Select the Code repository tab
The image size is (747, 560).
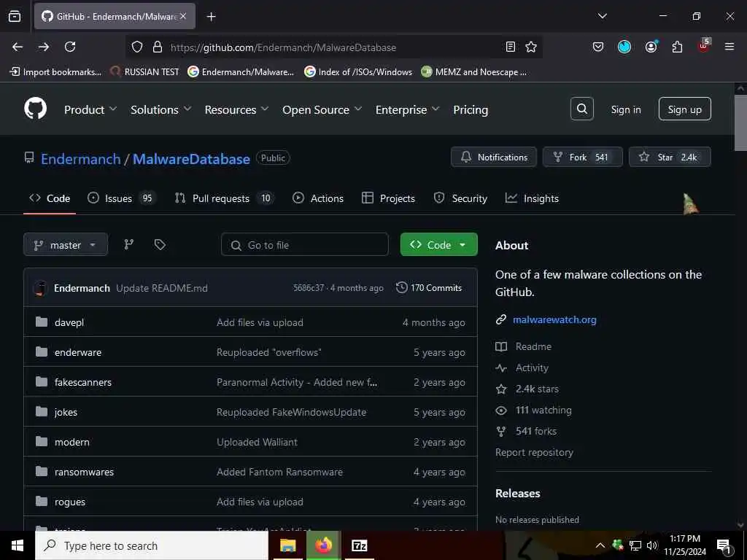pos(50,198)
